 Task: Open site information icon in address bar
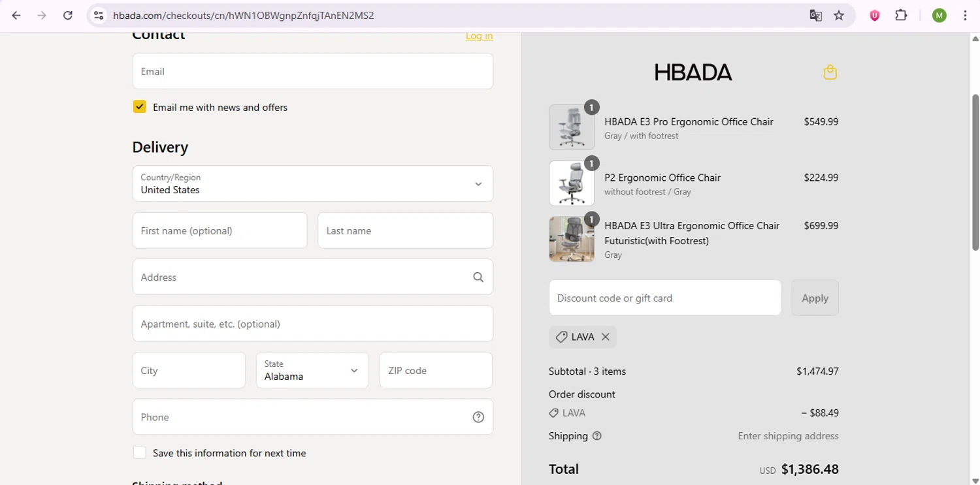coord(99,16)
